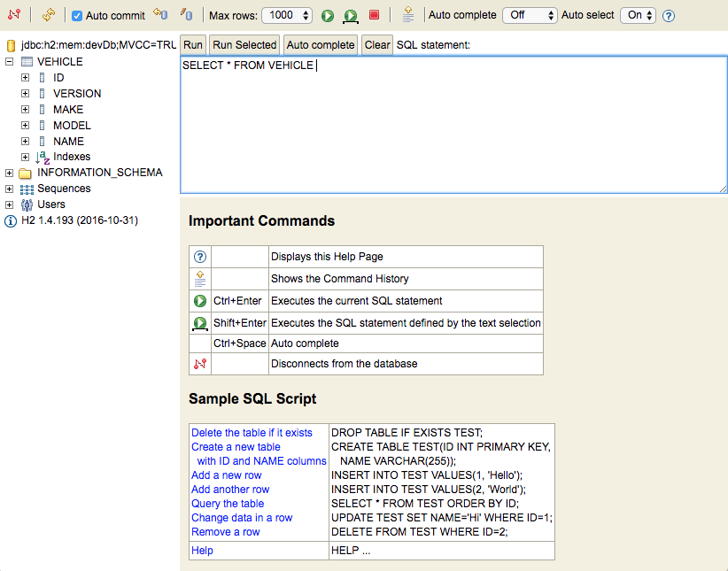Click the Indexes label in the tree
Screen dimensions: 728x571
72,157
